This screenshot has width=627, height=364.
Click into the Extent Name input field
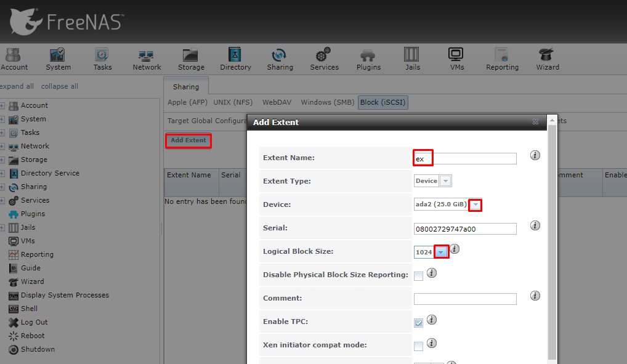(464, 158)
